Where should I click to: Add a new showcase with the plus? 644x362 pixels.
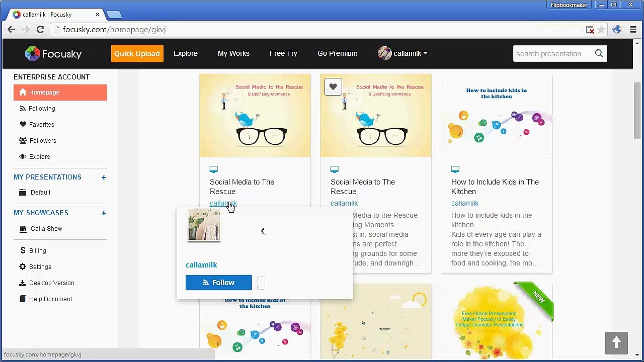tap(104, 213)
